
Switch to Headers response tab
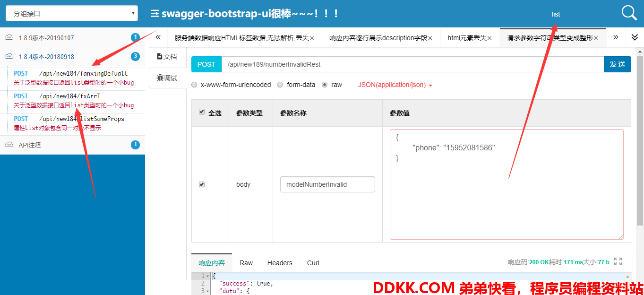[280, 263]
